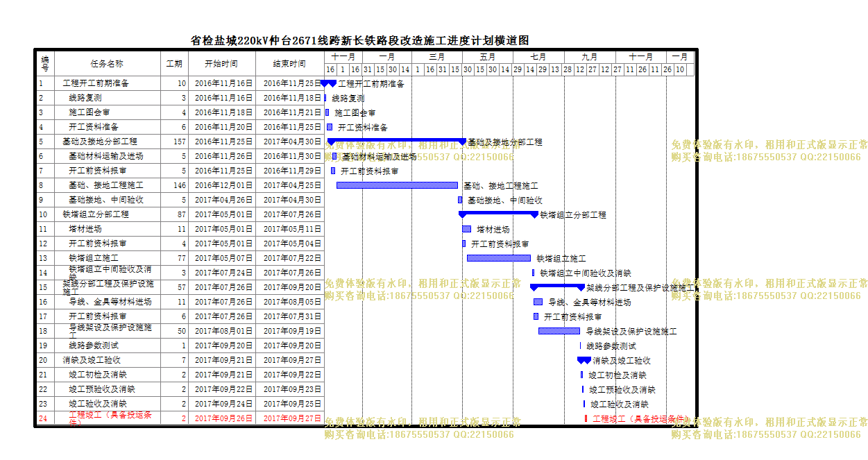868x460 pixels.
Task: Select the 开始时间 column header
Action: point(221,63)
